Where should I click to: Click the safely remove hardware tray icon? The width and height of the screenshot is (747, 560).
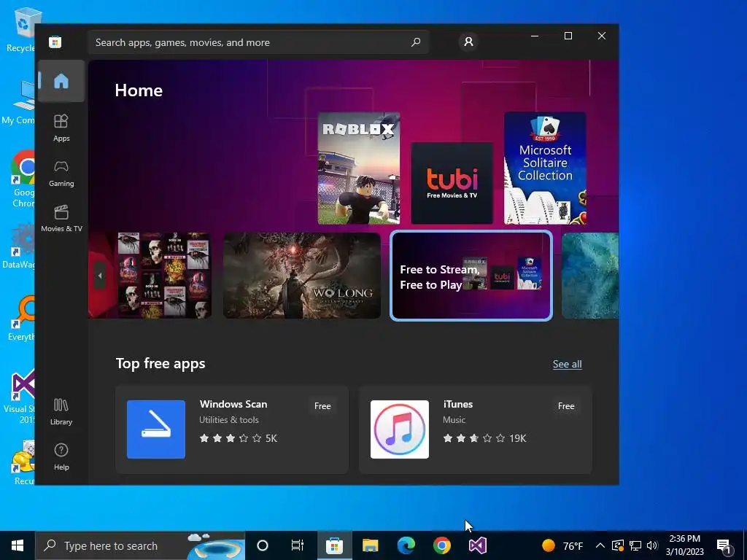pyautogui.click(x=617, y=545)
